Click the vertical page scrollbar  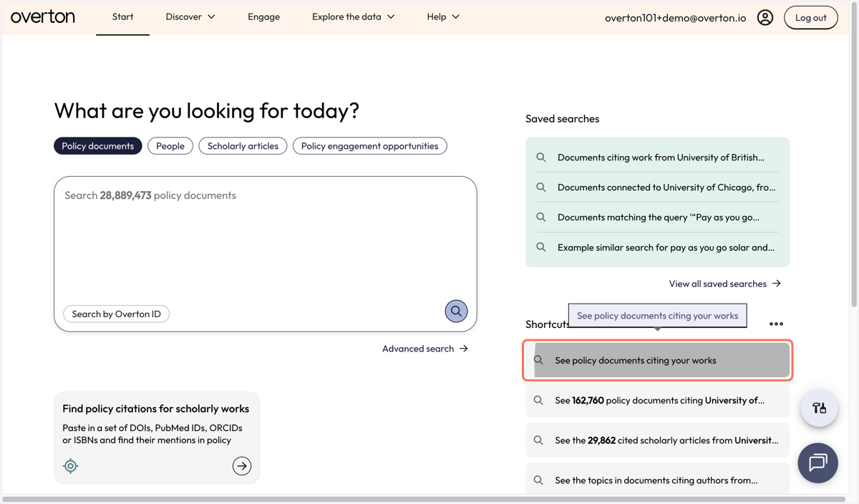854,155
